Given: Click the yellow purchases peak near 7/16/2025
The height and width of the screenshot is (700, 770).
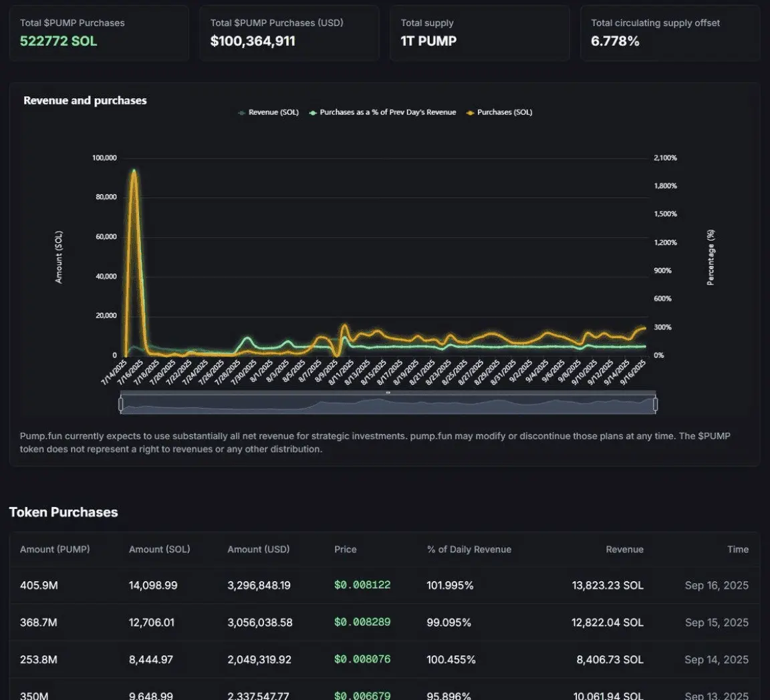Looking at the screenshot, I should 134,173.
